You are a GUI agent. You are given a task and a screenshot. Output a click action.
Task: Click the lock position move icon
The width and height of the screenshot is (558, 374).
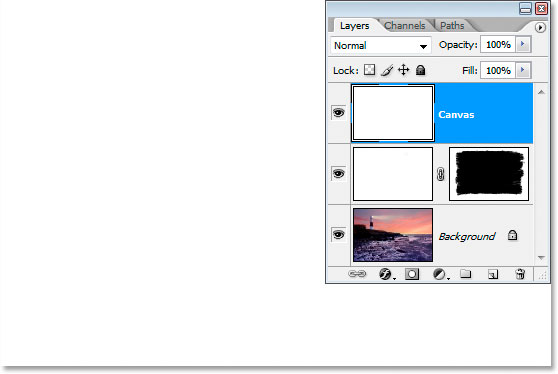[404, 70]
